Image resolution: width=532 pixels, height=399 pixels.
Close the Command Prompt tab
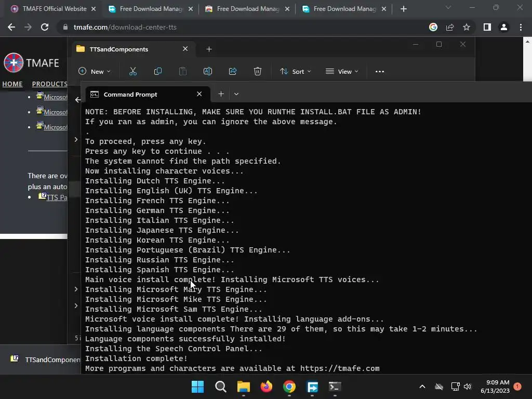pyautogui.click(x=199, y=94)
